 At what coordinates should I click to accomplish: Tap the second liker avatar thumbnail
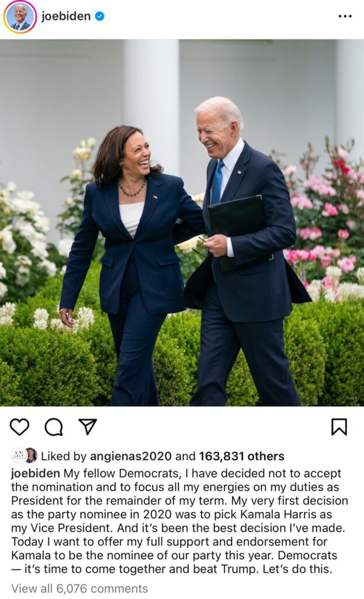point(31,455)
